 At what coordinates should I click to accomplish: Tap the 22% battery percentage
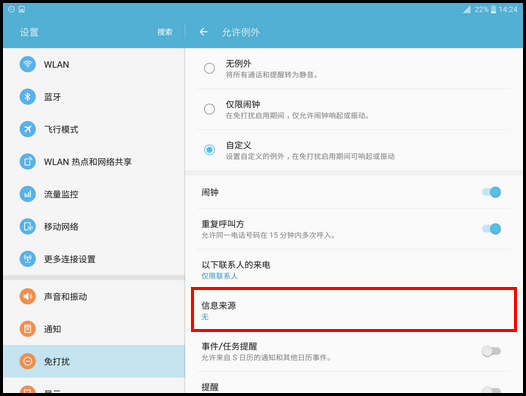click(x=481, y=9)
